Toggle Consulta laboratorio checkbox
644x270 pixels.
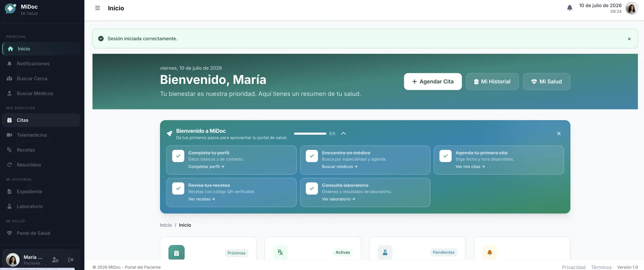pyautogui.click(x=312, y=188)
